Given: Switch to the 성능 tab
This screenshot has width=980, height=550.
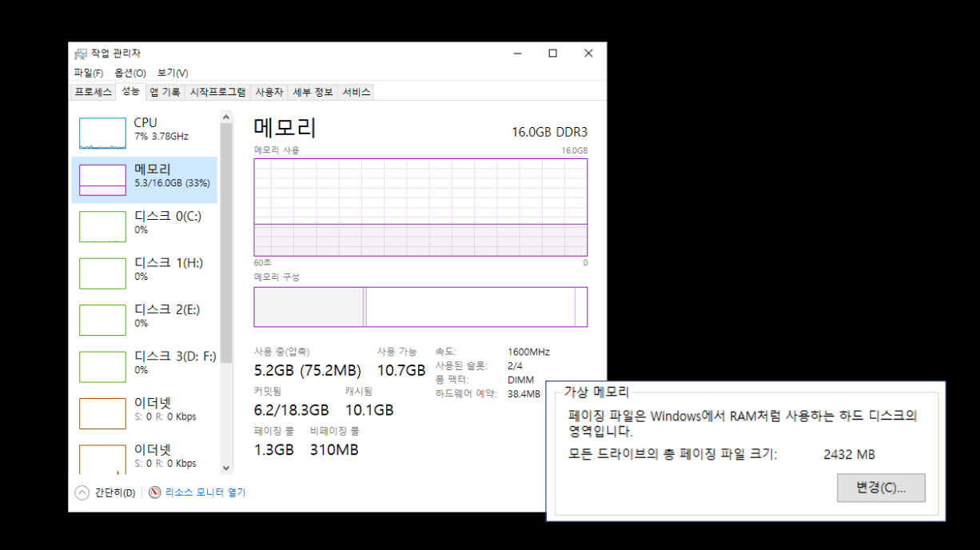Looking at the screenshot, I should click(130, 91).
